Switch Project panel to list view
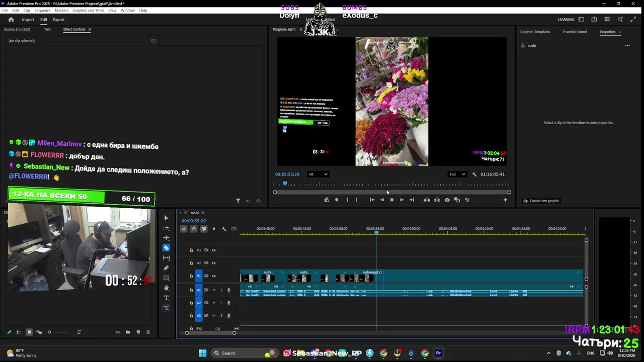Image resolution: width=644 pixels, height=362 pixels. click(19, 332)
